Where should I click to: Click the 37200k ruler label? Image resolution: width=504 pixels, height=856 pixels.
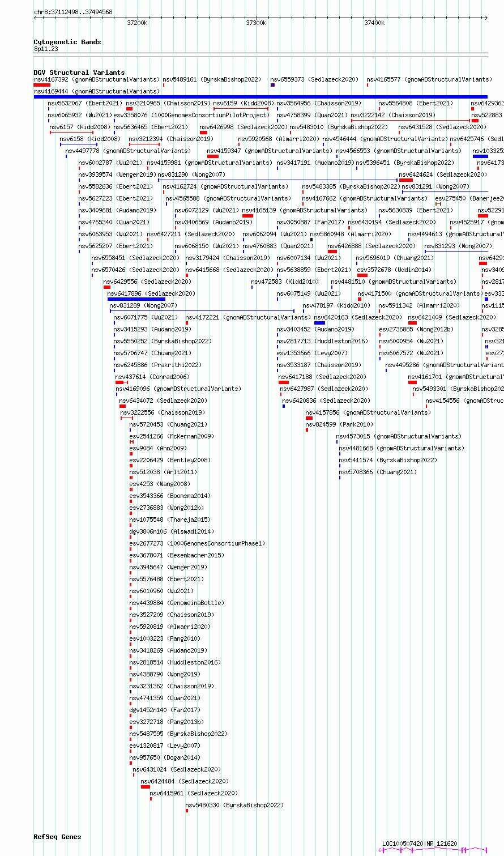(137, 23)
